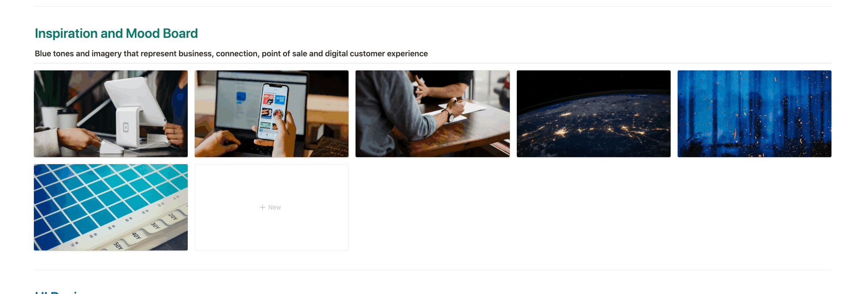Open the blue rainy window photo
This screenshot has width=868, height=294.
click(754, 114)
